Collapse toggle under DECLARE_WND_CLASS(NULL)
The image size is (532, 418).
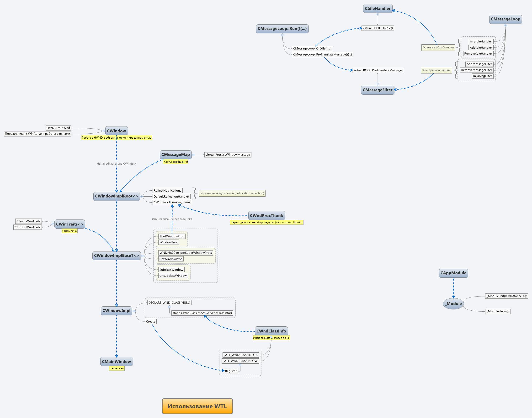click(169, 307)
